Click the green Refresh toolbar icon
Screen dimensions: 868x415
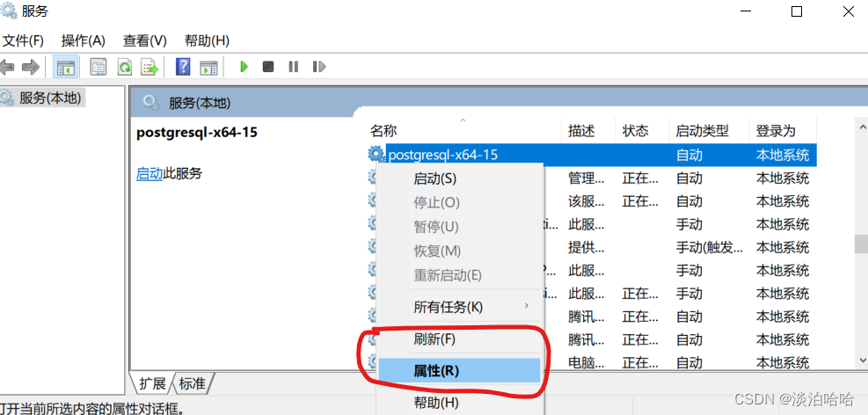click(x=125, y=68)
